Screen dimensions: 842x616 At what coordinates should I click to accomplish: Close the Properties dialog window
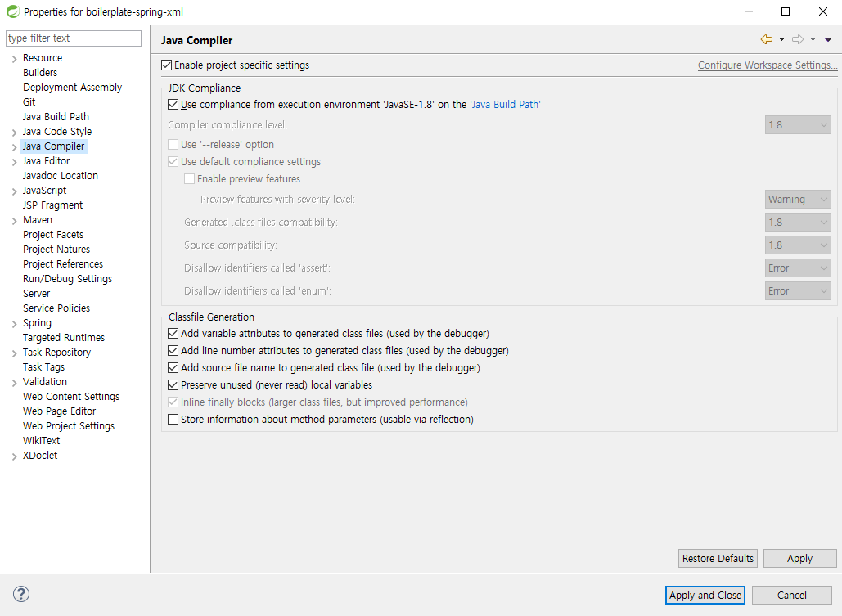point(822,11)
